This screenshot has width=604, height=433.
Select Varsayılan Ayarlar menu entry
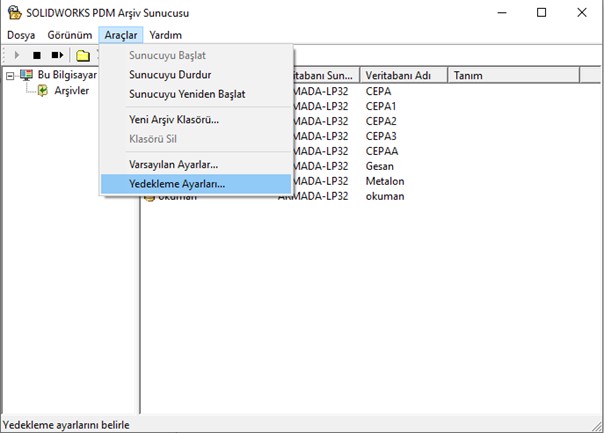point(173,163)
